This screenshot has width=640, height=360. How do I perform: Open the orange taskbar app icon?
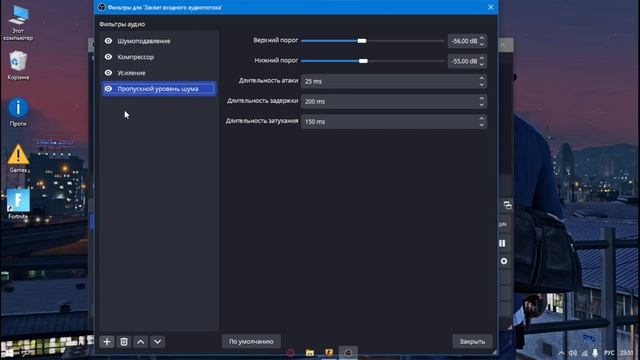[329, 353]
